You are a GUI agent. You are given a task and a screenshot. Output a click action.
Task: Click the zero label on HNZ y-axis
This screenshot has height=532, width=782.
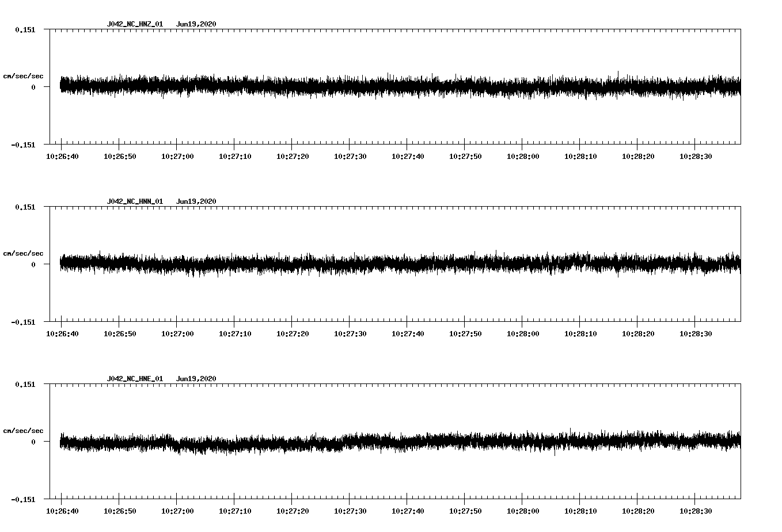33,87
